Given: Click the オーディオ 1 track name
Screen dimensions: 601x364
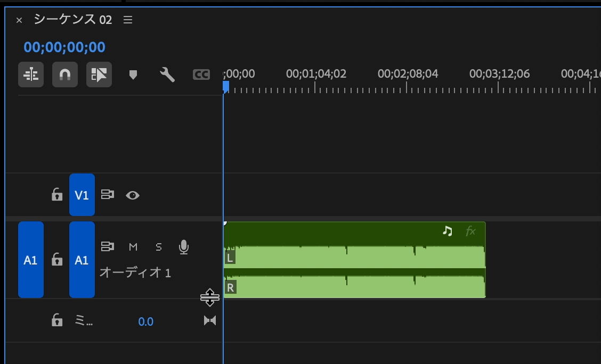Looking at the screenshot, I should (x=135, y=272).
